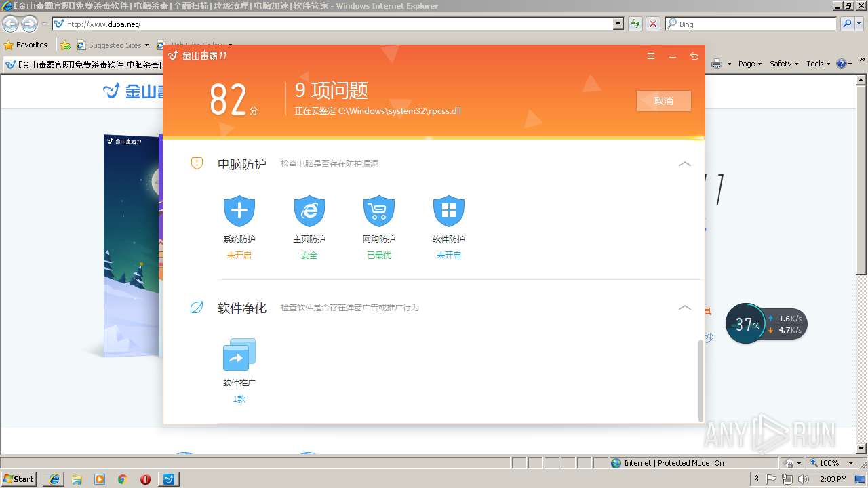868x488 pixels.
Task: Click IE Forward navigation button
Action: (29, 24)
